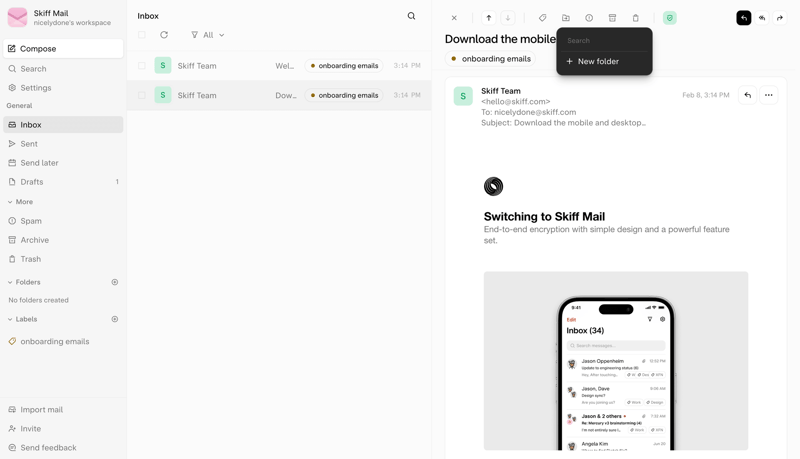Click the Skiff Team sender avatar in message
This screenshot has height=459, width=800.
[463, 96]
